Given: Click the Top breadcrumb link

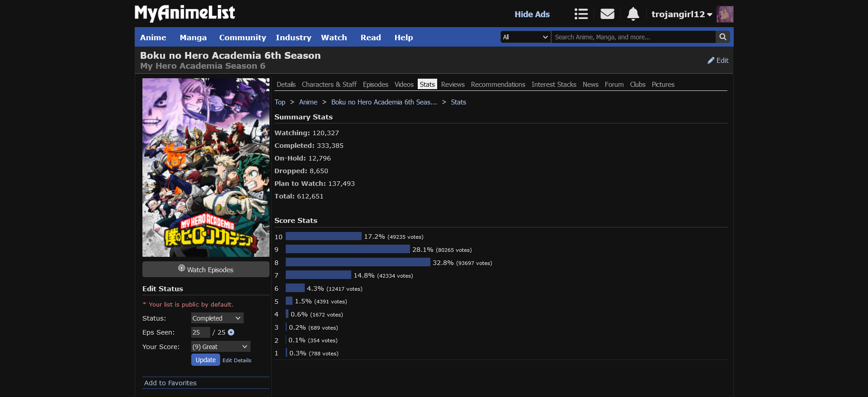Looking at the screenshot, I should [280, 102].
